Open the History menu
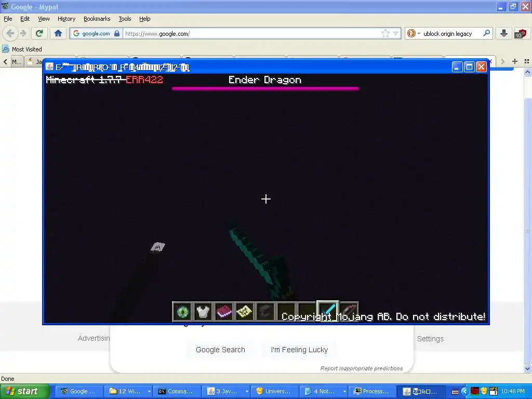The height and width of the screenshot is (399, 532). 66,19
